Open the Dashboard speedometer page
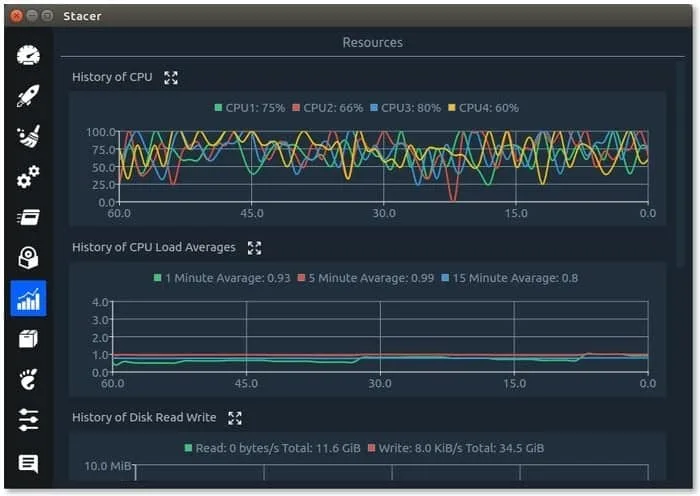This screenshot has width=700, height=496. pos(28,56)
